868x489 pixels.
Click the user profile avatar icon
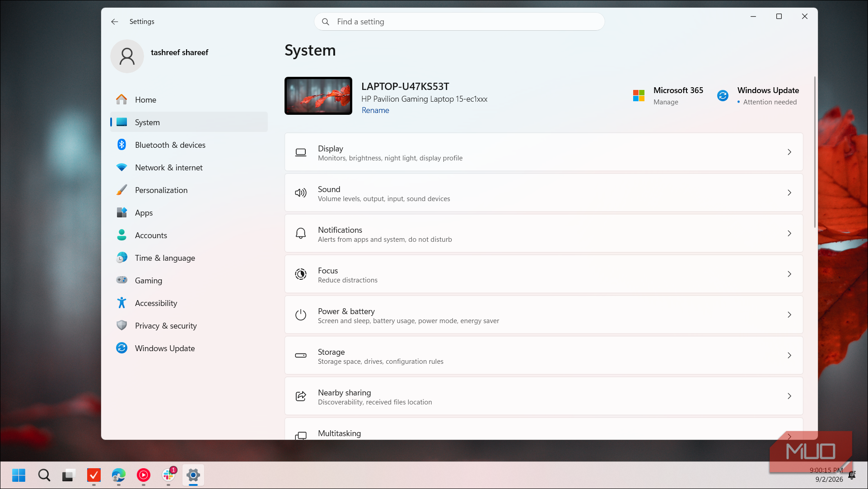tap(127, 56)
